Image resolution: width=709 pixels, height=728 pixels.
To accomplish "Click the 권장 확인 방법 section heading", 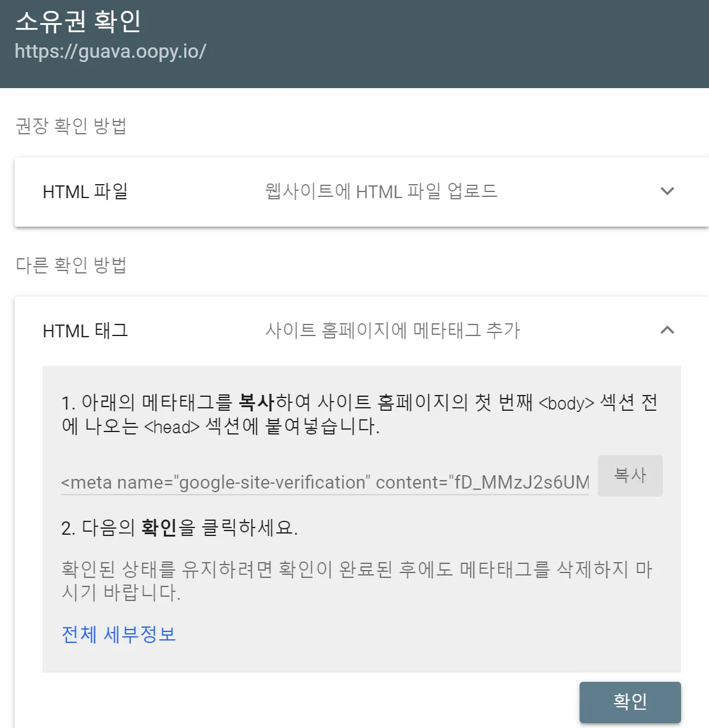I will (x=71, y=126).
